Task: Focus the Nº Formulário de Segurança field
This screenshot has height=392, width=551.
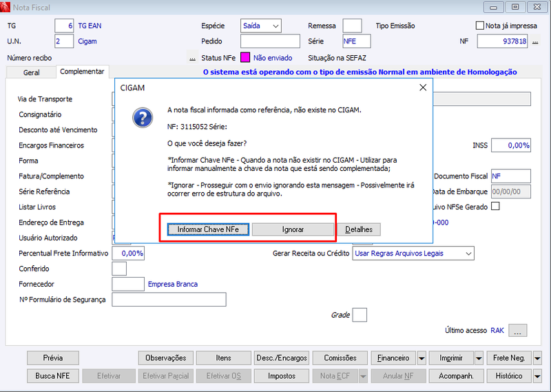Action: [169, 300]
